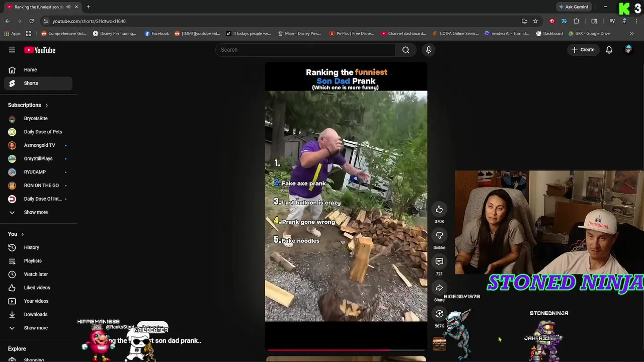Open the Apps bookmark shortcut
The height and width of the screenshot is (362, 644).
tap(13, 34)
